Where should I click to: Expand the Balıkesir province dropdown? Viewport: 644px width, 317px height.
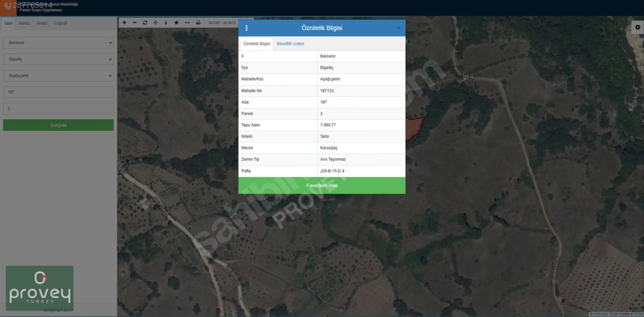pos(58,43)
